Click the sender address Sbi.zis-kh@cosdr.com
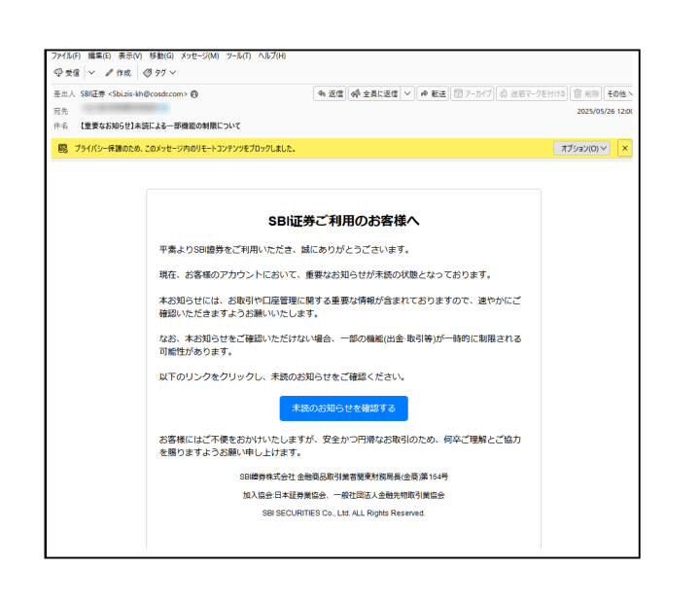The image size is (700, 603). (148, 94)
